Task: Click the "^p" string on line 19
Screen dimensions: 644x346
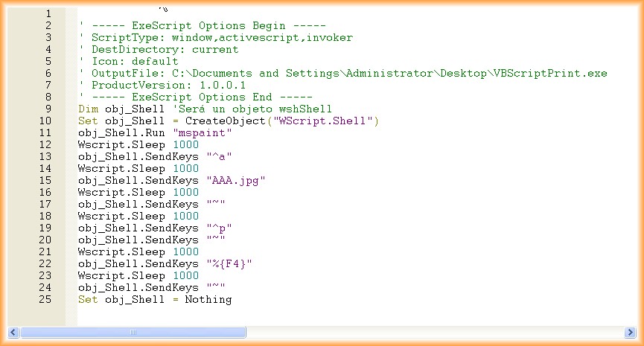Action: point(214,228)
